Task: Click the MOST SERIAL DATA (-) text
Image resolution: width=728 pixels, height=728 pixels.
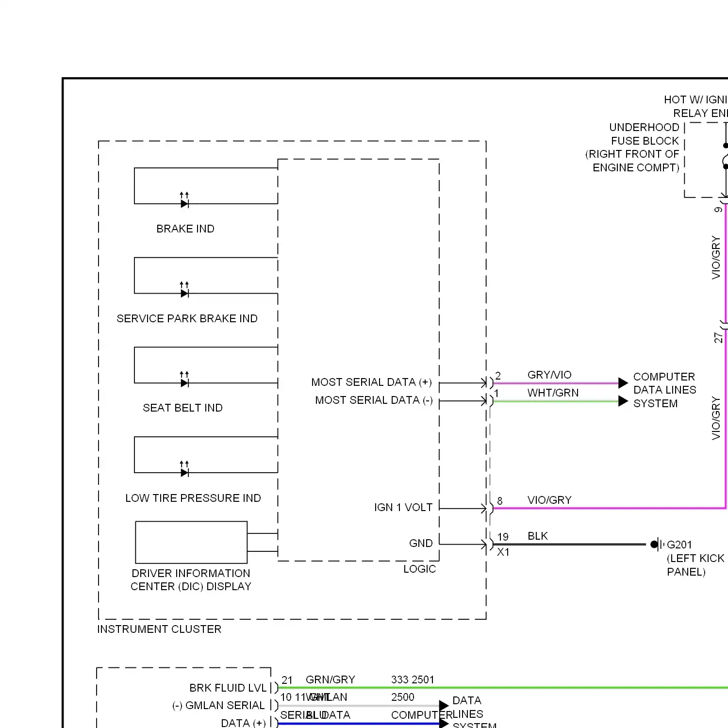Action: tap(374, 400)
